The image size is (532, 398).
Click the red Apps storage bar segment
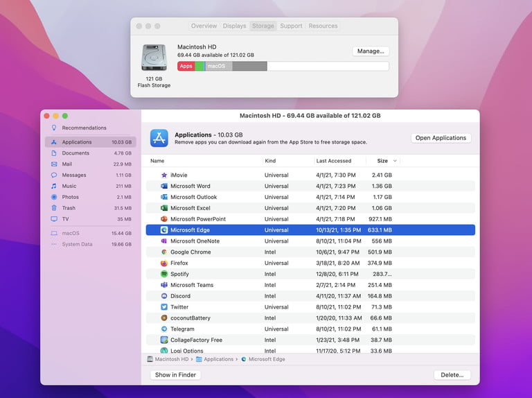pyautogui.click(x=186, y=67)
